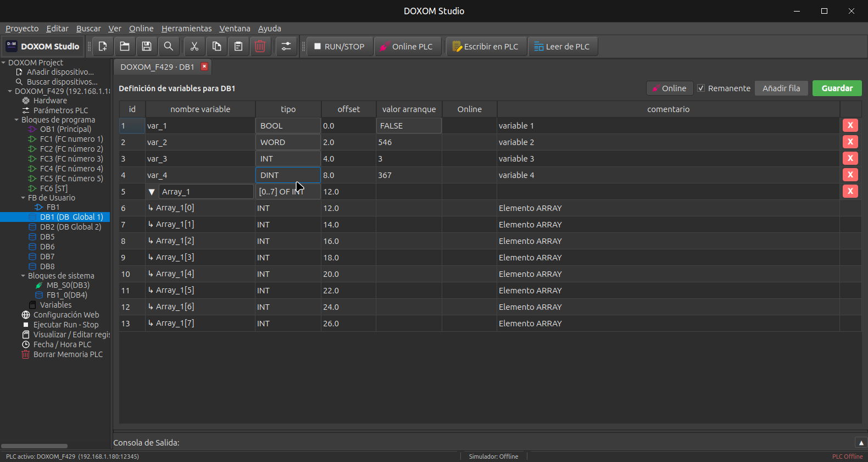868x462 pixels.
Task: Collapse FB de Usuario node
Action: point(23,198)
